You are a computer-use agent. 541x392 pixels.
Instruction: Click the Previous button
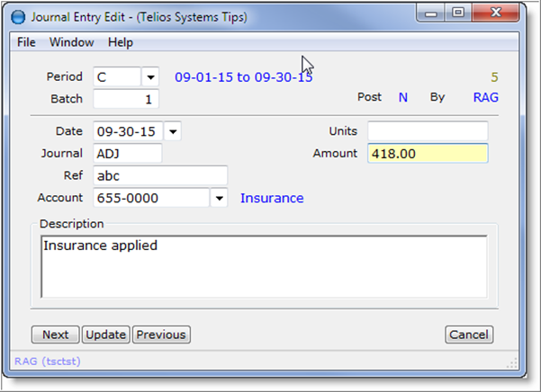[161, 334]
